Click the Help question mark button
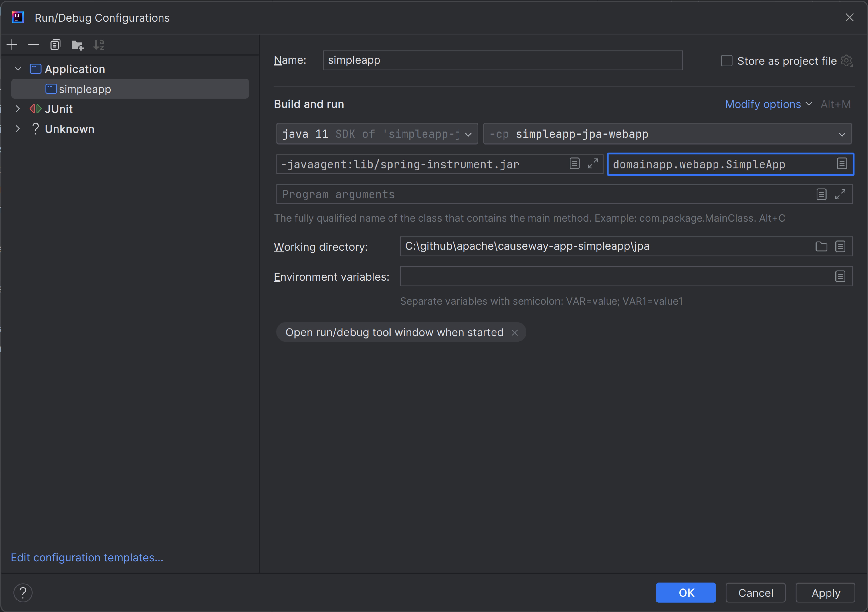 [x=23, y=593]
